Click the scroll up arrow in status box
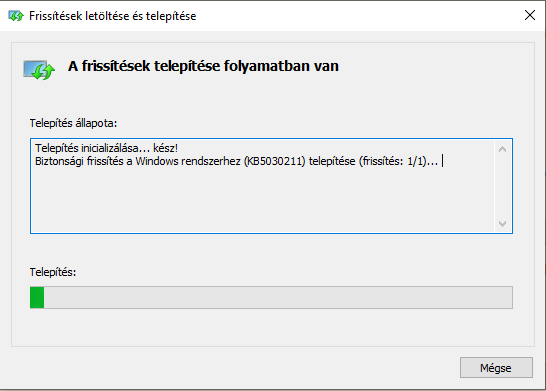The width and height of the screenshot is (546, 391). (x=502, y=149)
